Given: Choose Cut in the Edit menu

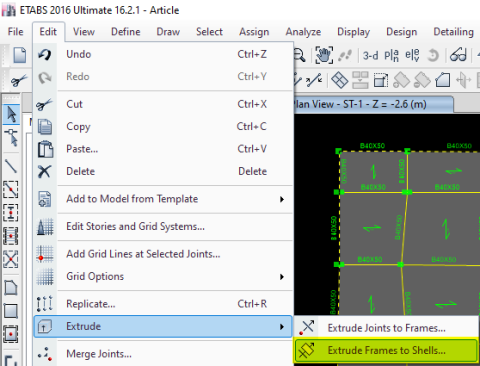Looking at the screenshot, I should click(163, 104).
